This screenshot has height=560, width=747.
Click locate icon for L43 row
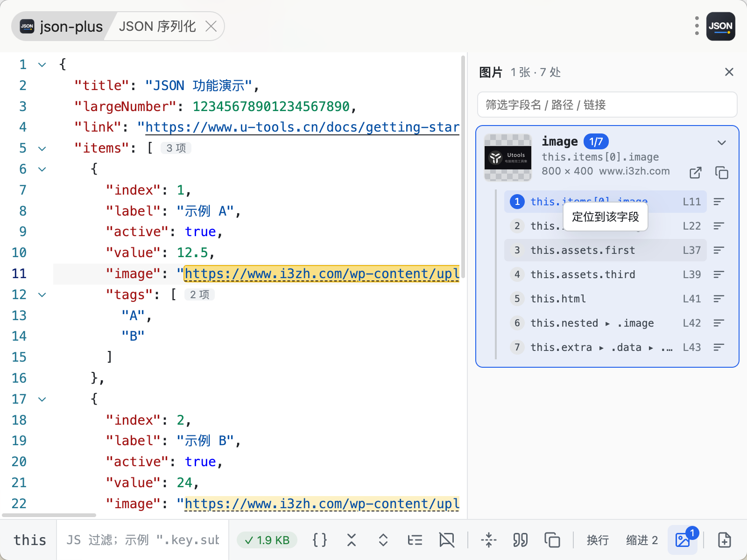(719, 347)
